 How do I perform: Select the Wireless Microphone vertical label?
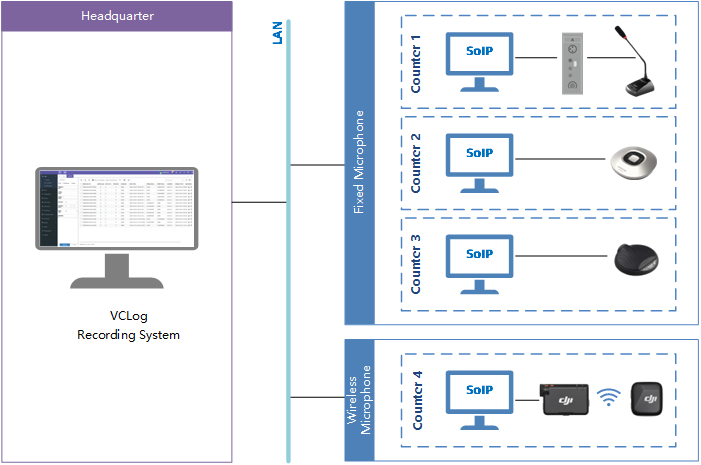coord(359,400)
